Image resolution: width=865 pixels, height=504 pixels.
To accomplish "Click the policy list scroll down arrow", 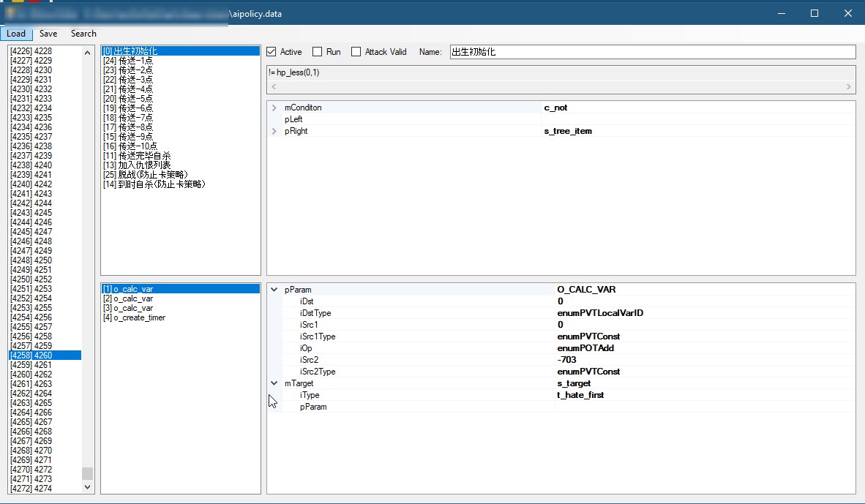I will pyautogui.click(x=87, y=487).
